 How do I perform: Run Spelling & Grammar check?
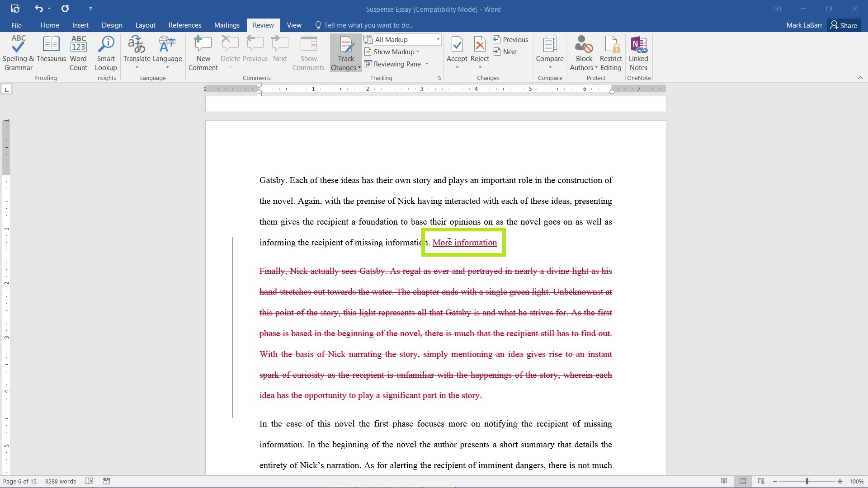pyautogui.click(x=18, y=53)
